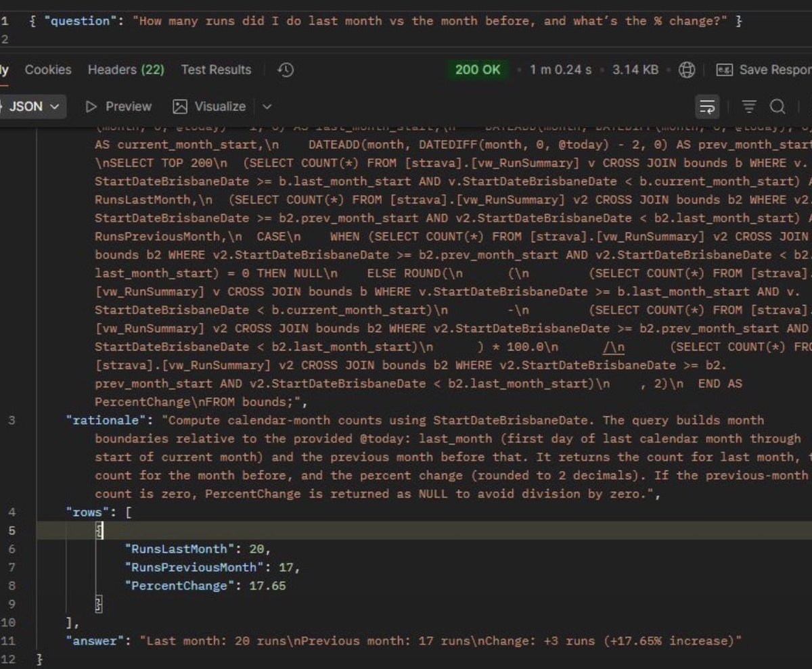
Task: Click the value 17.65
Action: point(267,585)
